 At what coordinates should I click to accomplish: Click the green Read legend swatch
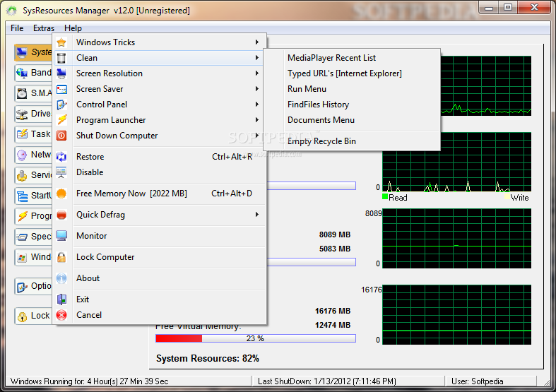(385, 197)
